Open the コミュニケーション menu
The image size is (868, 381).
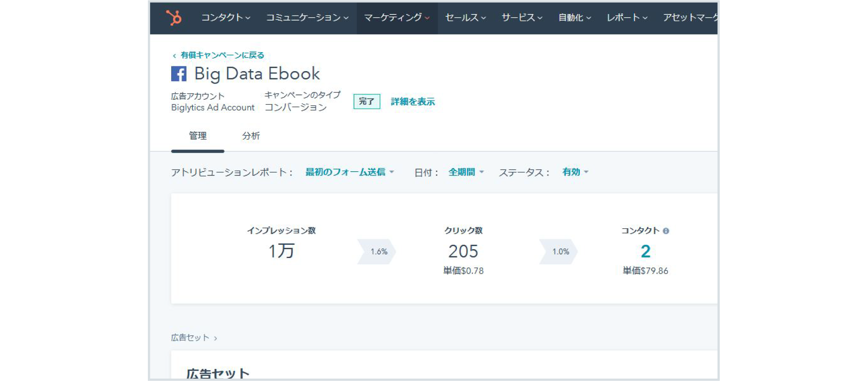coord(307,18)
